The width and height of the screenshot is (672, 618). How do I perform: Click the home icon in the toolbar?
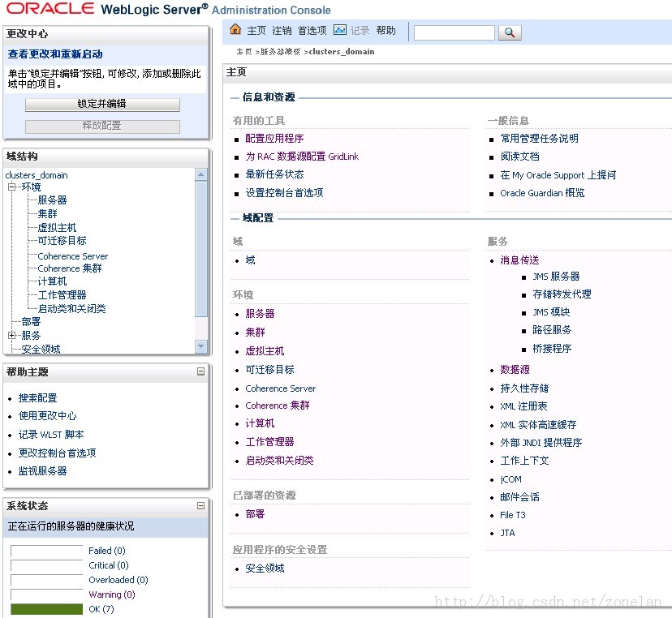pos(238,31)
